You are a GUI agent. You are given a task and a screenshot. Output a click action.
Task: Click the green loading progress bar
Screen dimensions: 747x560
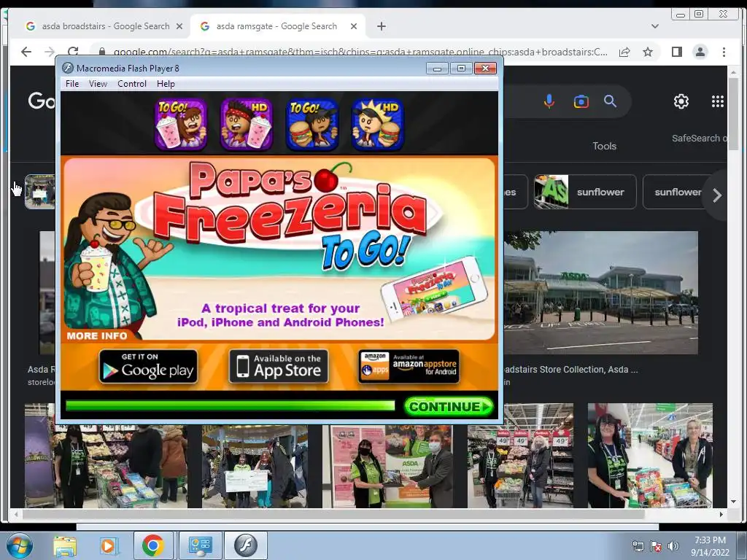(x=231, y=405)
